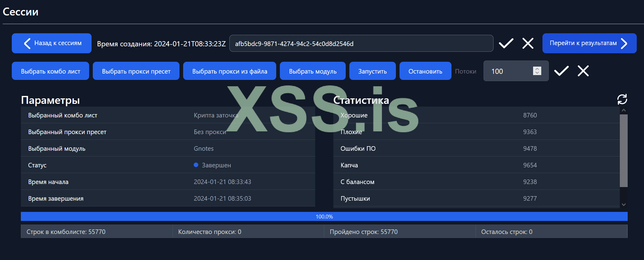Click the Капча count 9654
Screen dimensions: 644x260
(530, 165)
